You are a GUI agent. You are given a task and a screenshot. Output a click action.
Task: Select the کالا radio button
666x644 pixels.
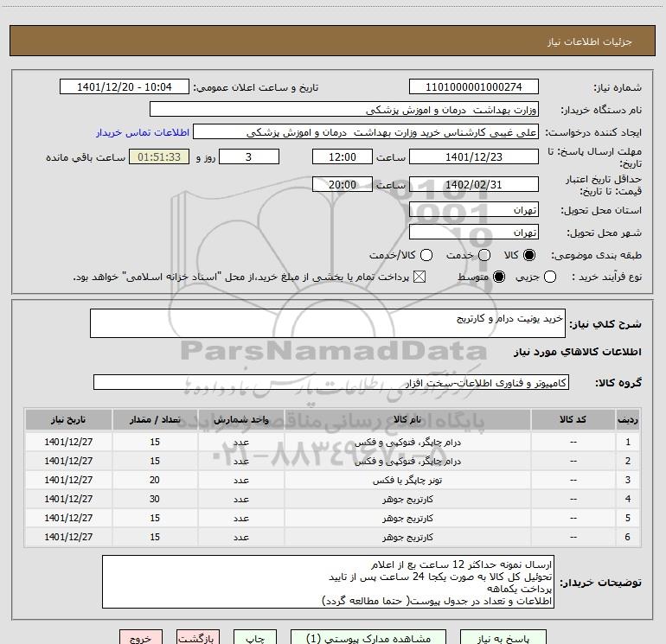click(x=529, y=255)
